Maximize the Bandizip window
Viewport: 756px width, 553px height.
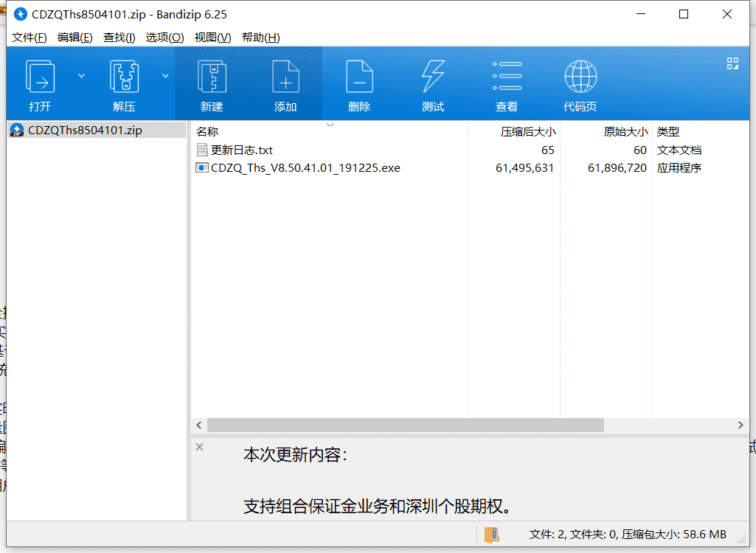click(x=684, y=15)
